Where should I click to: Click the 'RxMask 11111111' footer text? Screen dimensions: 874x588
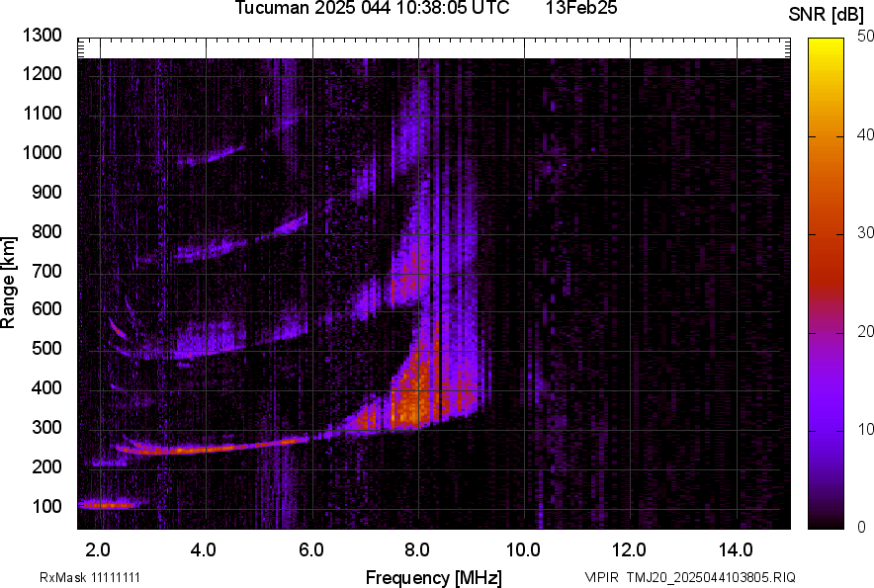pyautogui.click(x=90, y=577)
